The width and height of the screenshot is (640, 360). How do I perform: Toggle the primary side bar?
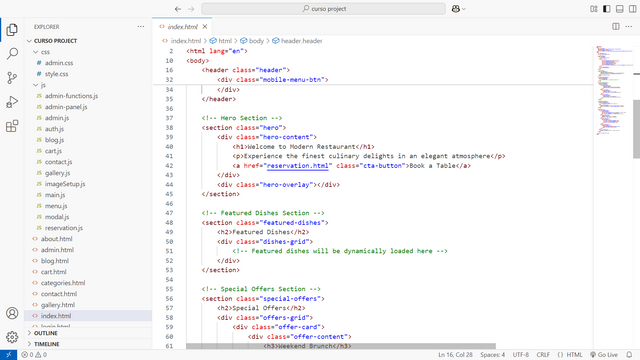[x=607, y=9]
